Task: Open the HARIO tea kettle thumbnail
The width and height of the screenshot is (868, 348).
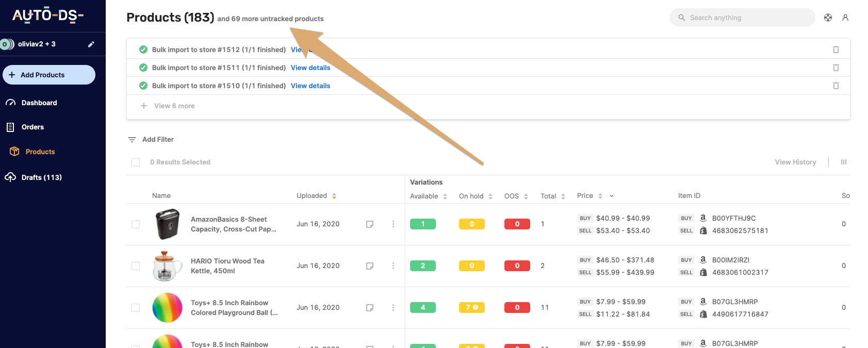Action: tap(168, 266)
